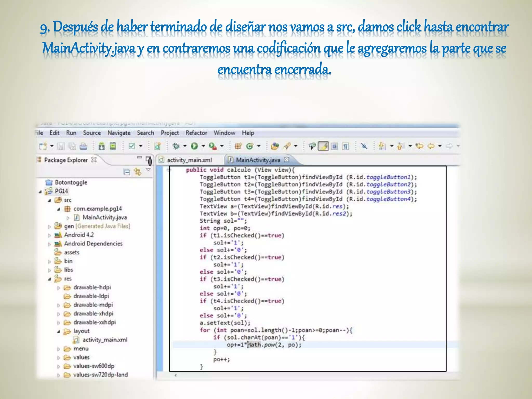Image resolution: width=532 pixels, height=399 pixels.
Task: Close the MainActivity.java editor tab
Action: [x=287, y=159]
